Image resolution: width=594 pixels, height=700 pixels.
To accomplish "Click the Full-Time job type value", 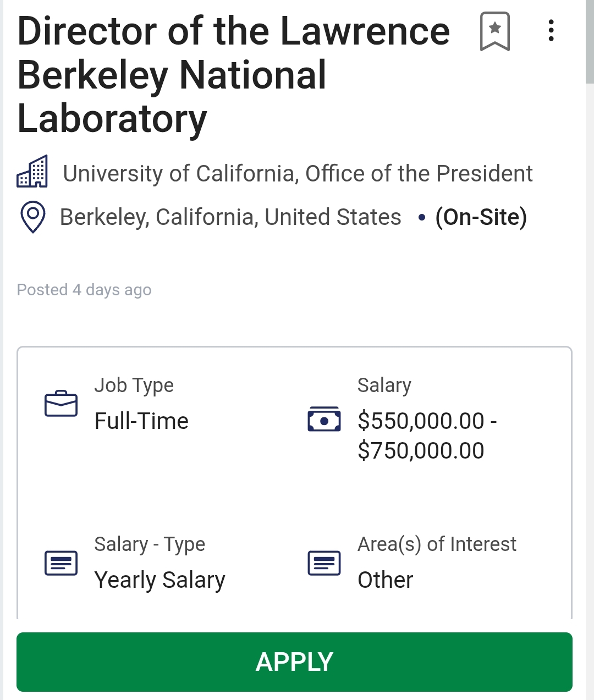I will (x=141, y=421).
